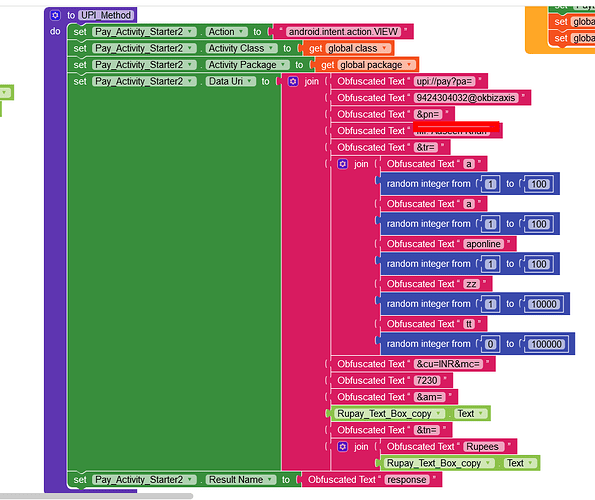Edit &cu=INR&mc= text field
Viewport: 595px width, 500px height.
448,364
